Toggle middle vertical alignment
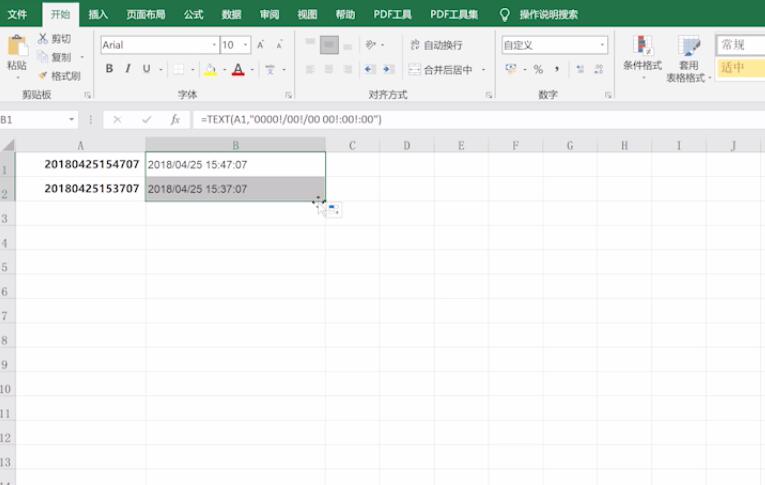The width and height of the screenshot is (765, 485). pyautogui.click(x=329, y=45)
